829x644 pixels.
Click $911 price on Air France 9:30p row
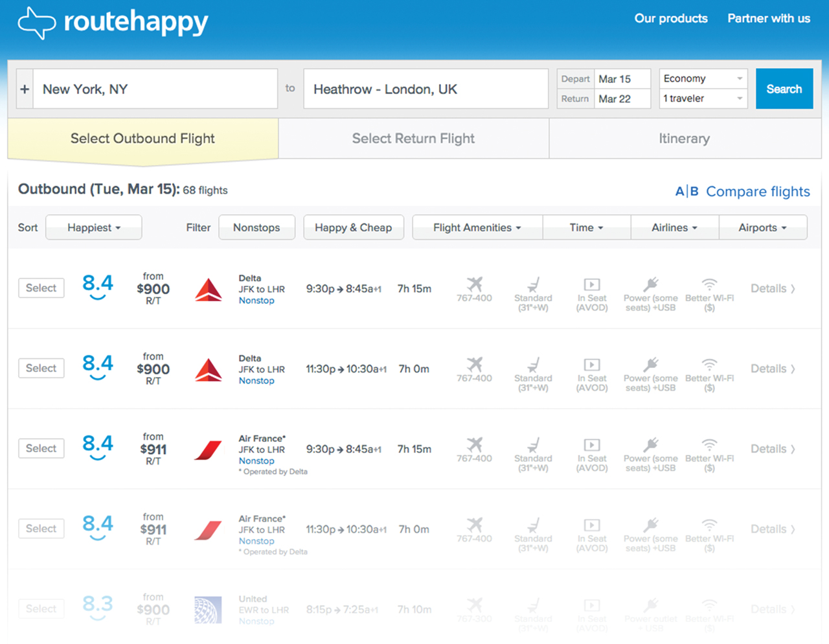pos(153,450)
